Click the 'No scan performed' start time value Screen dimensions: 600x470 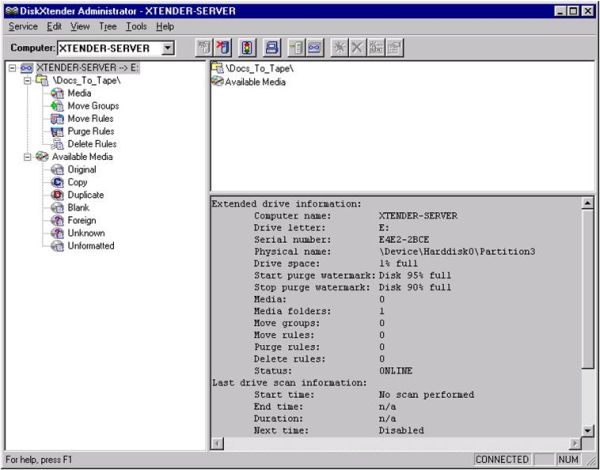[426, 395]
